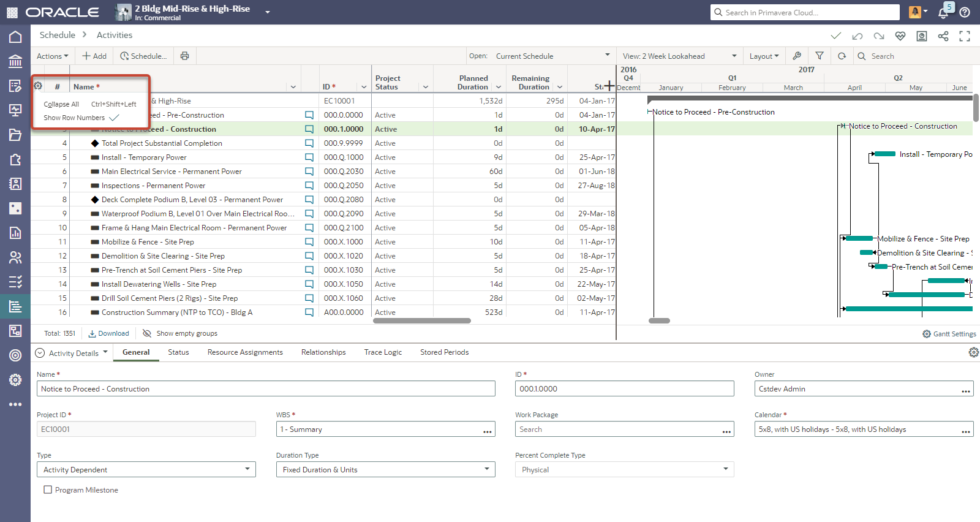Open the View 2 Week Lookahead dropdown

pyautogui.click(x=680, y=56)
